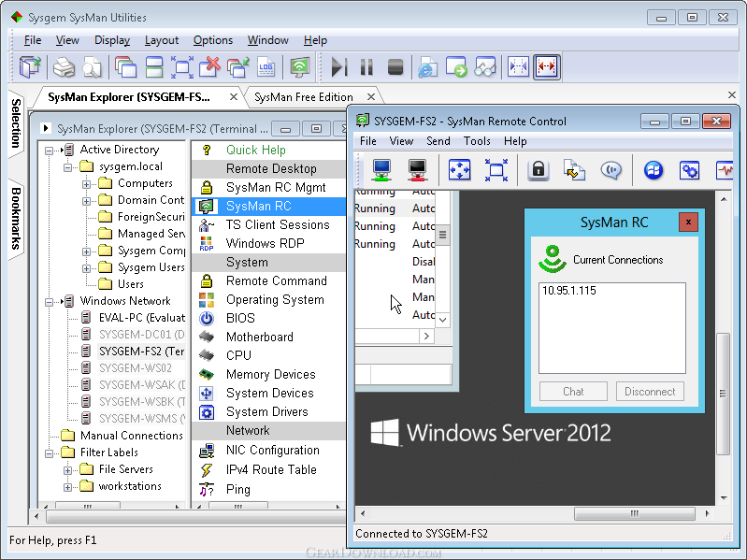Click the chat bubble icon in Remote Control

611,170
